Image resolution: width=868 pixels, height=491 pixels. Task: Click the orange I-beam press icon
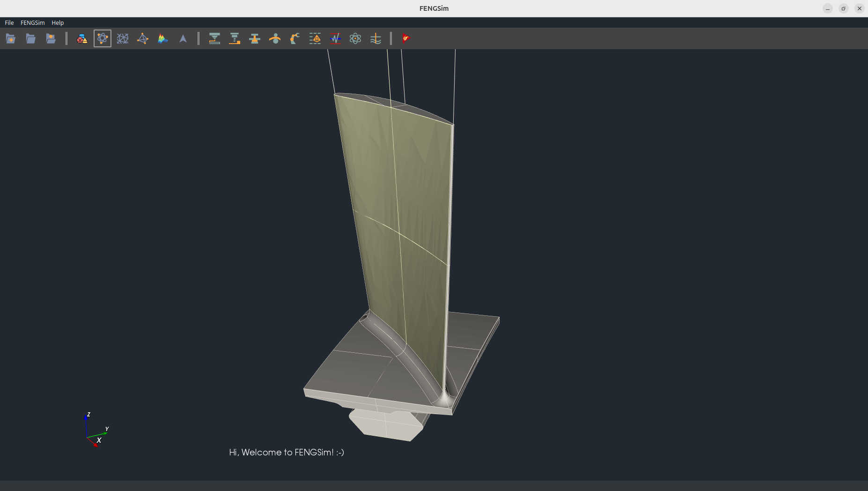click(x=255, y=38)
